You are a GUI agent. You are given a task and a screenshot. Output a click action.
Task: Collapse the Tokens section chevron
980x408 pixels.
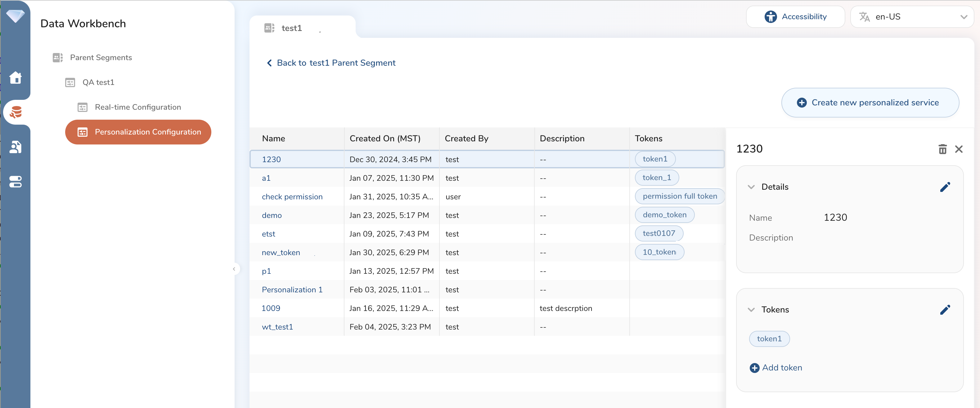[751, 309]
